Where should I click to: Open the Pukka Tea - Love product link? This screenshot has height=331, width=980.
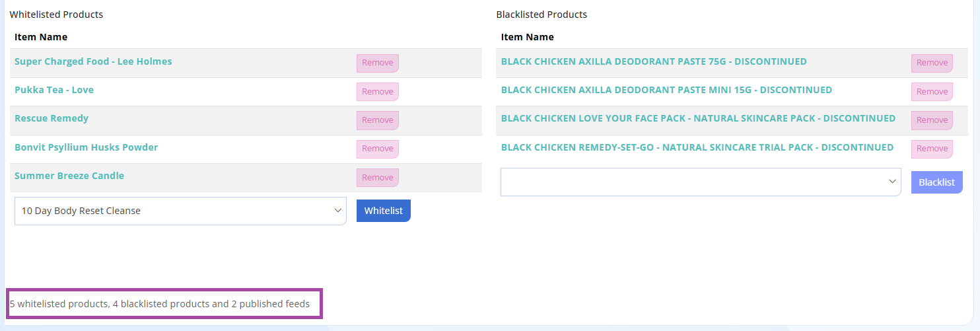pyautogui.click(x=54, y=90)
